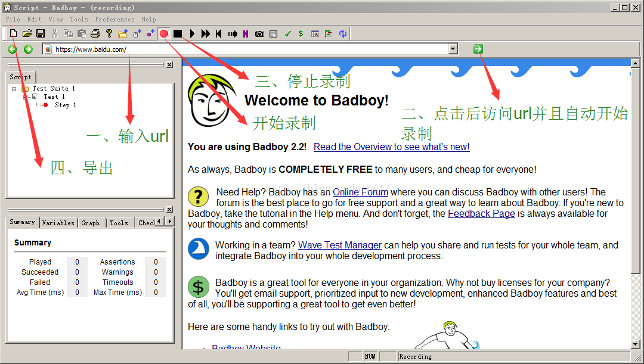The image size is (644, 364).
Task: Open the data source table icon
Action: (315, 33)
